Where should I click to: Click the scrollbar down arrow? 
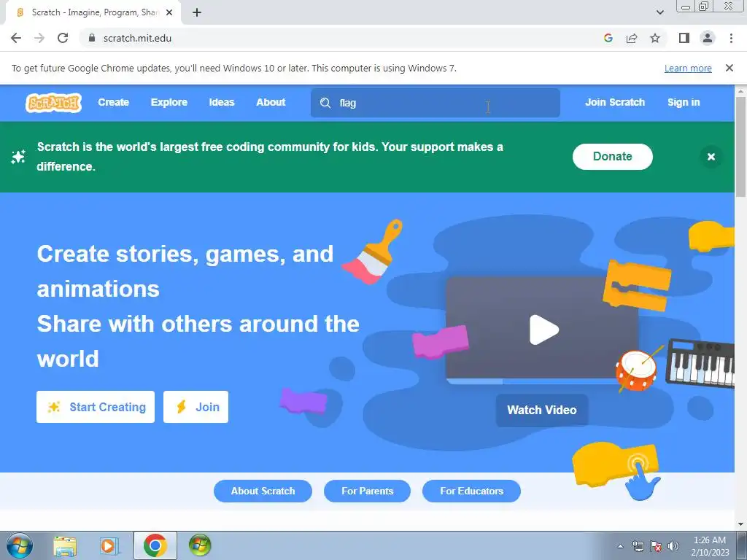741,524
